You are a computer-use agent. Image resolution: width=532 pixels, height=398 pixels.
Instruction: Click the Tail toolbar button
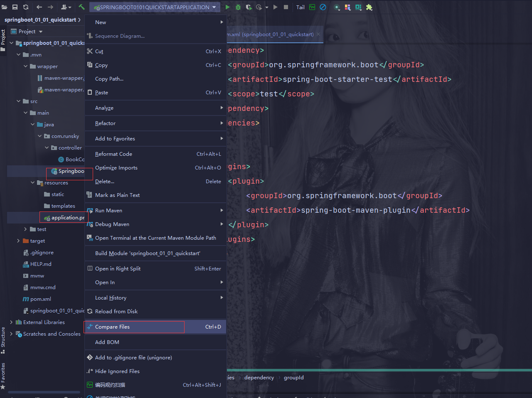pyautogui.click(x=300, y=7)
